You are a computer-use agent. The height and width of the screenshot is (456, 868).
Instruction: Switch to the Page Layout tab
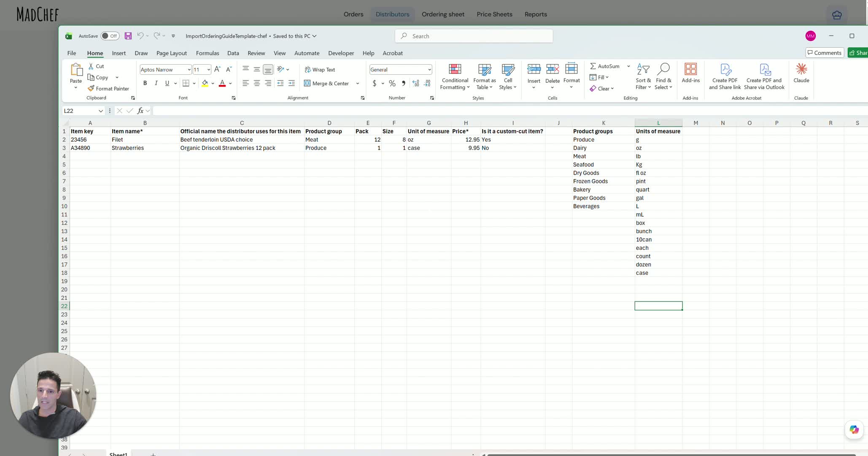point(171,53)
